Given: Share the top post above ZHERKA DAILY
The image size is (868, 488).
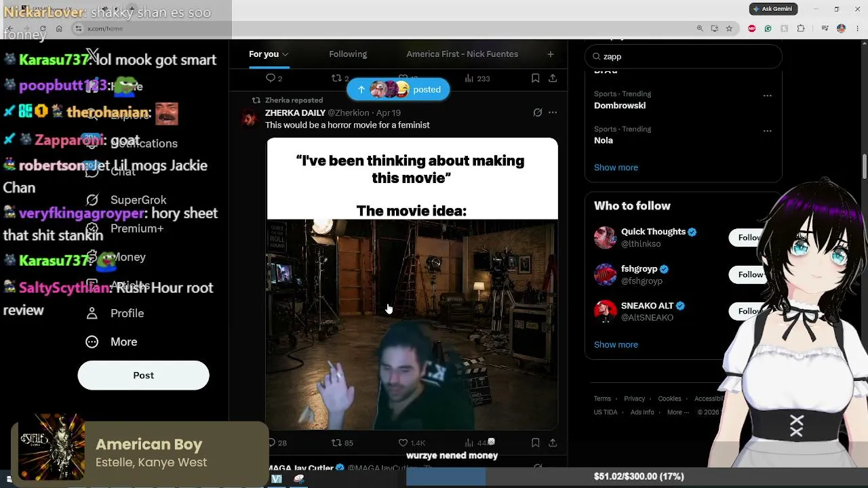Looking at the screenshot, I should click(553, 79).
